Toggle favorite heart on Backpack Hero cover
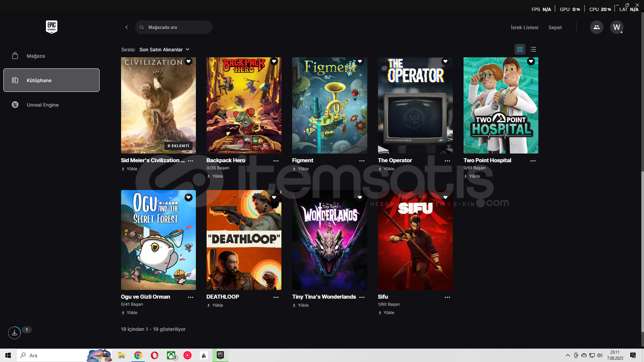This screenshot has width=644, height=362. point(274,61)
